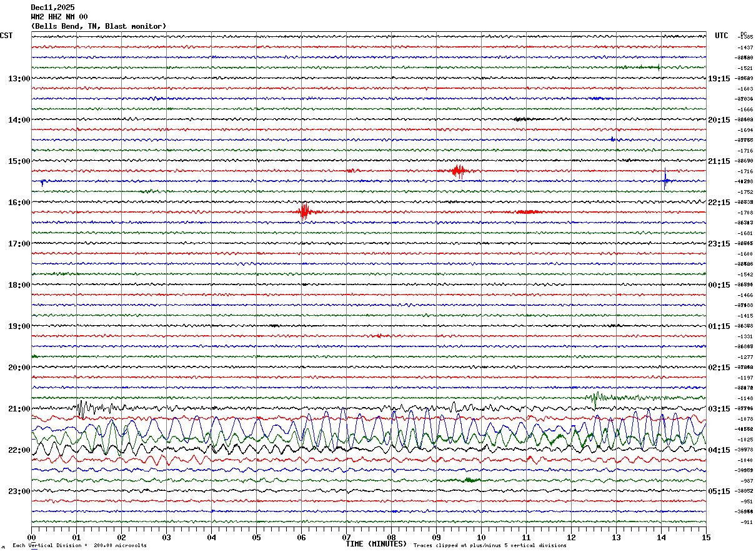Select the 19:00 CST hour label

click(x=19, y=326)
